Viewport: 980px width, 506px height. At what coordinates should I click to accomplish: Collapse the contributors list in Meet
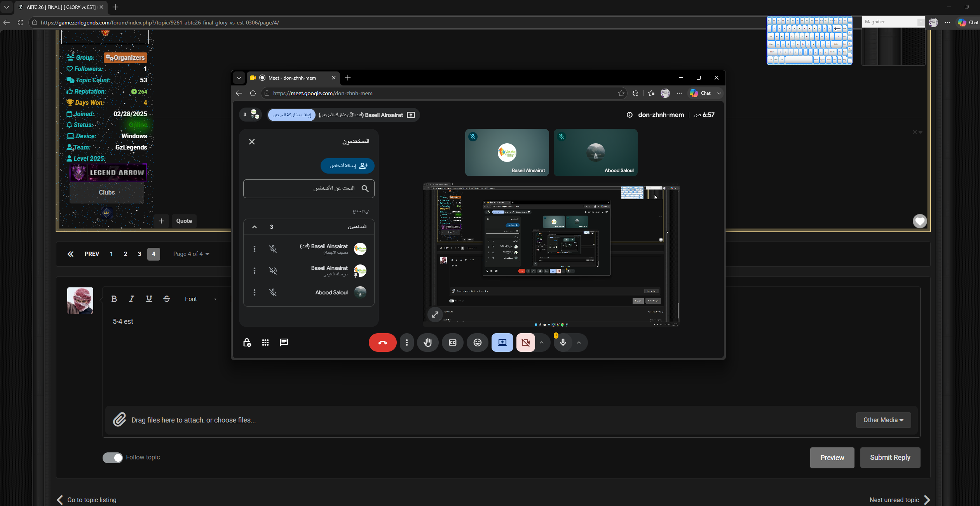coord(255,227)
